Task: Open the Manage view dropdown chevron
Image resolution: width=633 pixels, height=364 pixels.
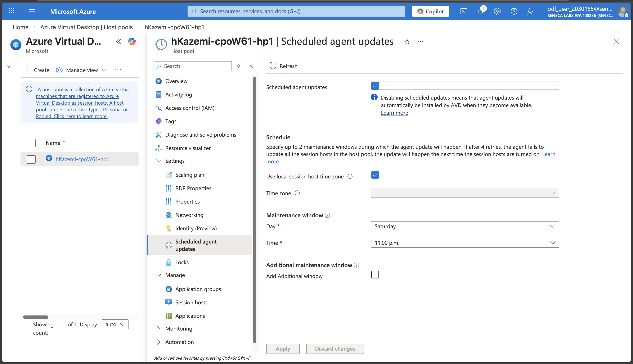Action: [x=104, y=70]
